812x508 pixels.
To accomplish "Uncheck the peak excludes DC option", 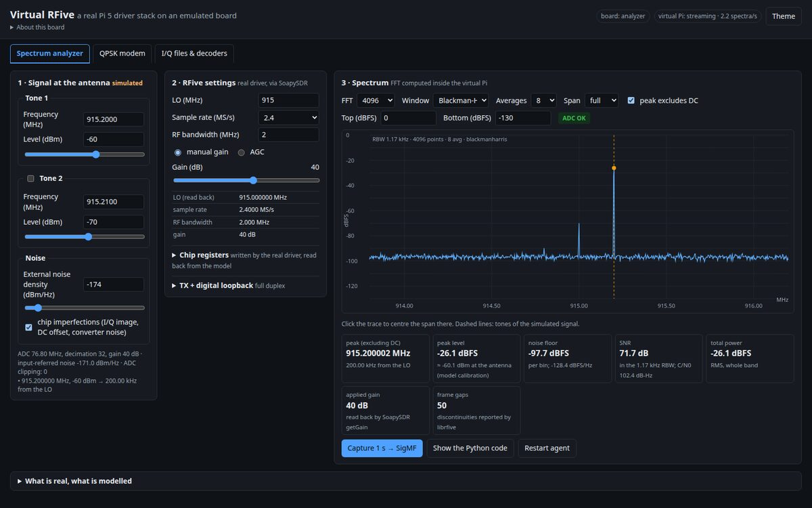I will 631,100.
